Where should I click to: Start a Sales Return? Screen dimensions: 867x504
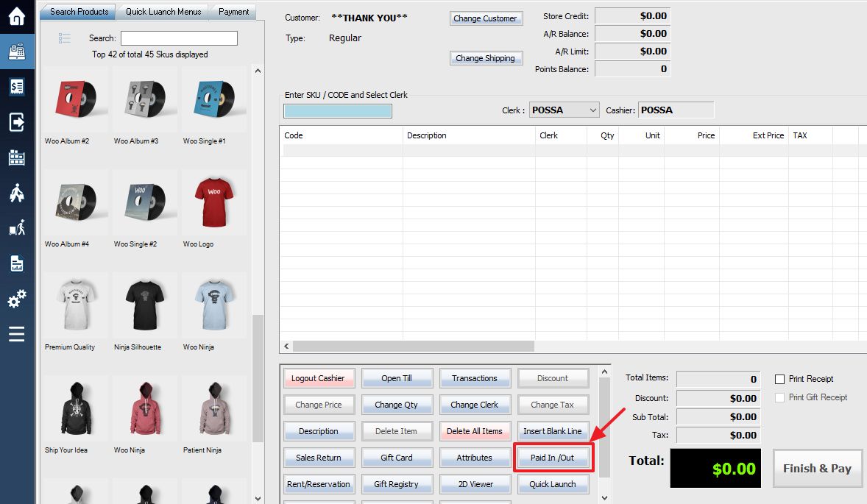(319, 458)
